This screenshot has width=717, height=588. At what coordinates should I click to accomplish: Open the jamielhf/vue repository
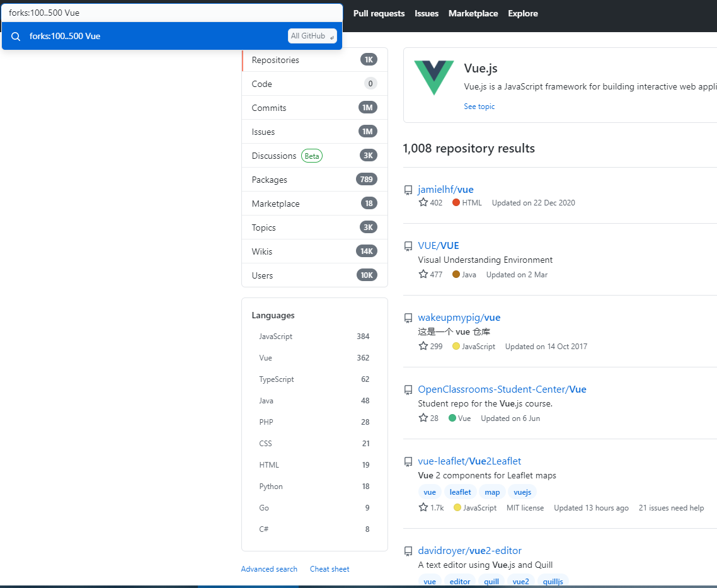pyautogui.click(x=445, y=190)
